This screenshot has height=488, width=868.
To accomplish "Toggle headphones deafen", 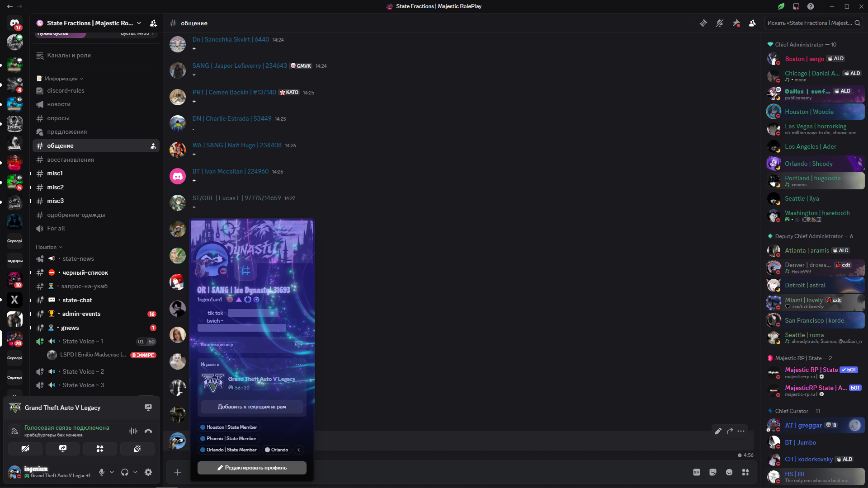I will click(x=125, y=472).
